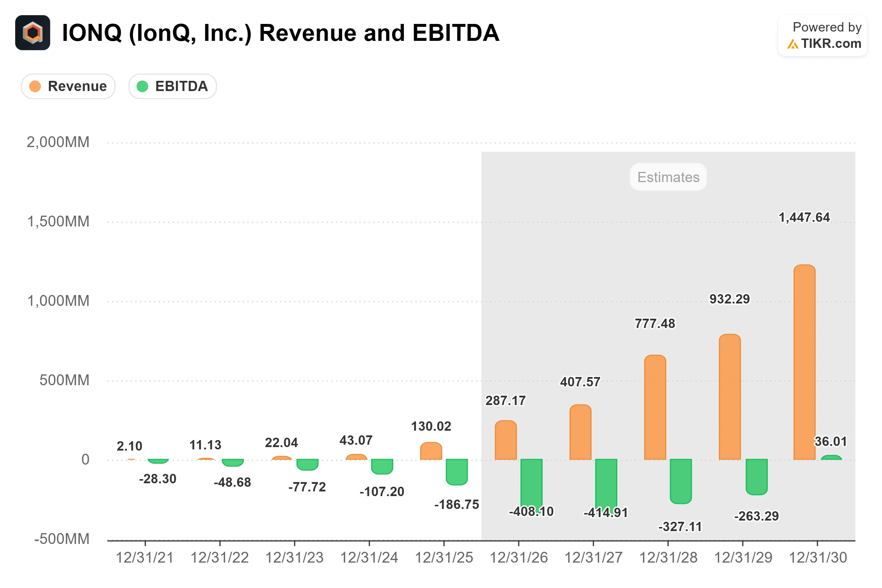Click the -414.91 EBITDA value label

coord(606,513)
